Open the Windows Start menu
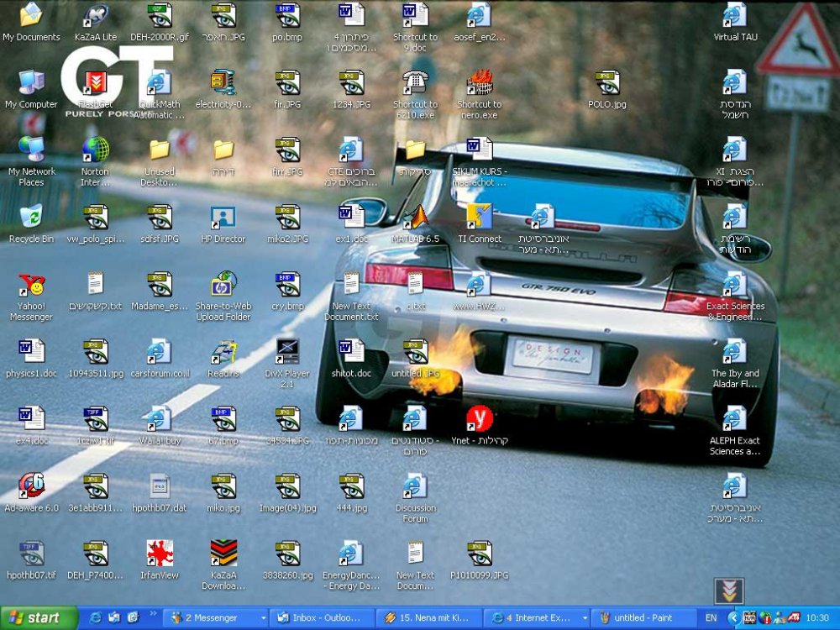840x630 pixels. coord(38,617)
